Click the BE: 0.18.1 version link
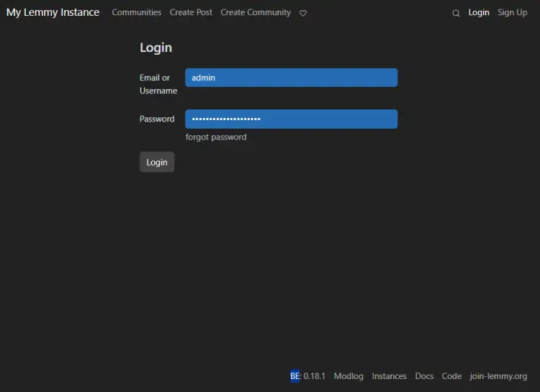 (x=308, y=376)
